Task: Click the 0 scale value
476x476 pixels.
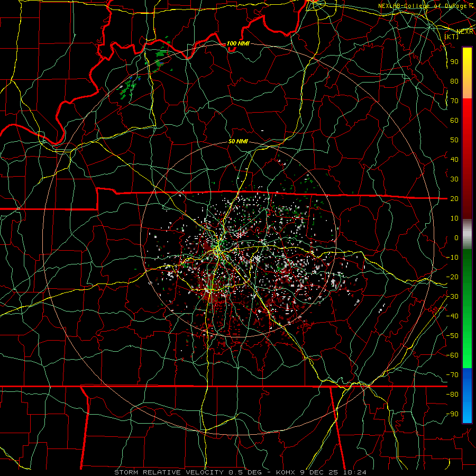Action: [x=456, y=237]
